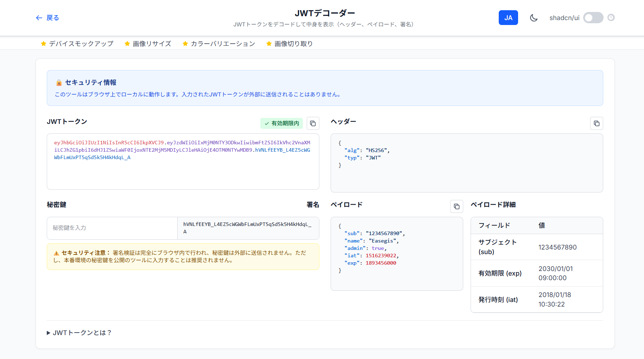Open the help icon beside shadcn/ui switch
Viewport: 644px width, 359px height.
(611, 18)
